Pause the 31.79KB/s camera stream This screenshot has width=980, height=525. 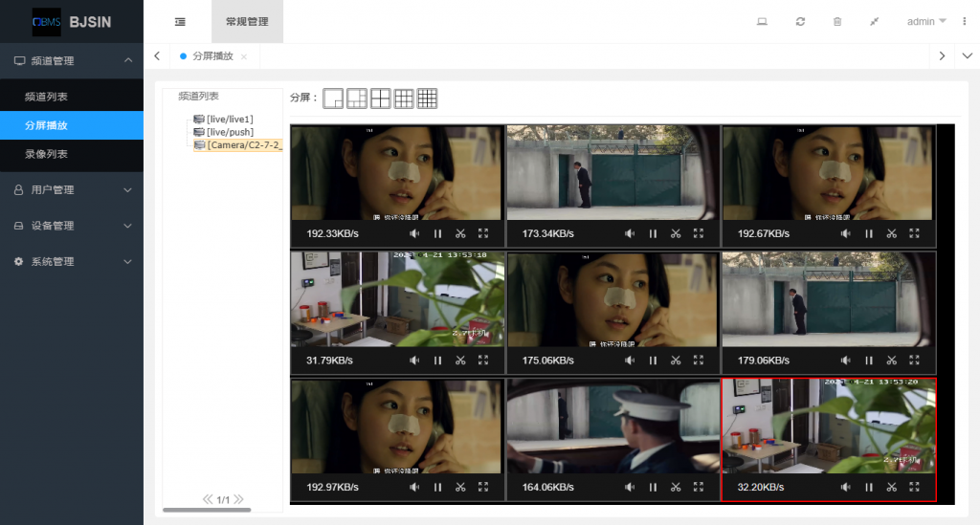[x=437, y=361]
